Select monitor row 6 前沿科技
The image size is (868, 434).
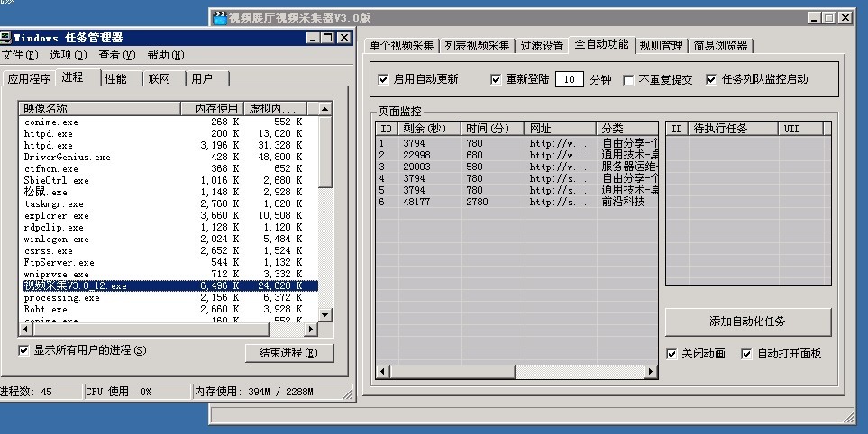tap(517, 203)
